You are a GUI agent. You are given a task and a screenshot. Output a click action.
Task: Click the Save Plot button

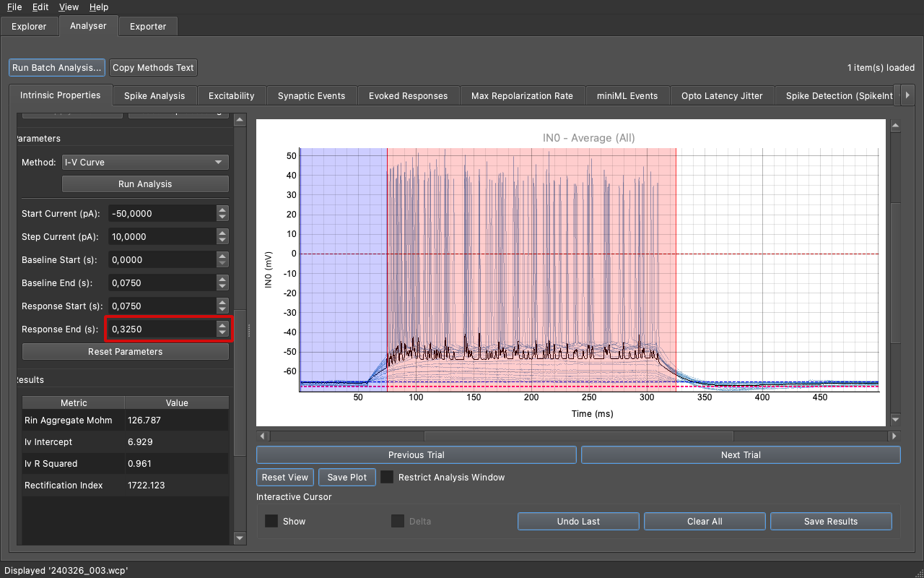347,478
